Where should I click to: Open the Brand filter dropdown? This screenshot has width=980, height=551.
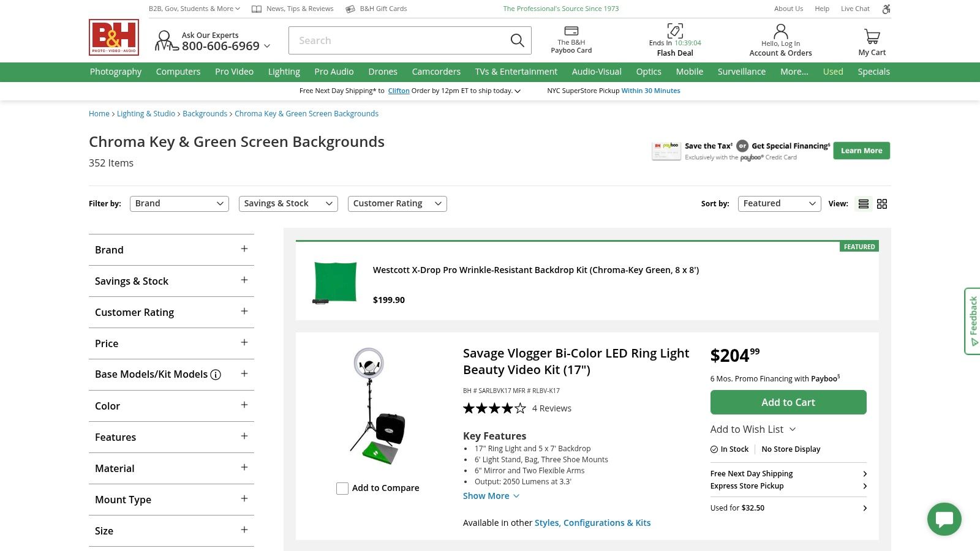coord(179,203)
